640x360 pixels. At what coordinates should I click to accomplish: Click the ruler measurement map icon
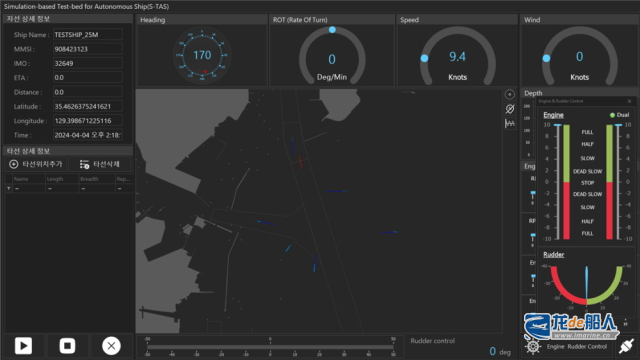pos(509,123)
